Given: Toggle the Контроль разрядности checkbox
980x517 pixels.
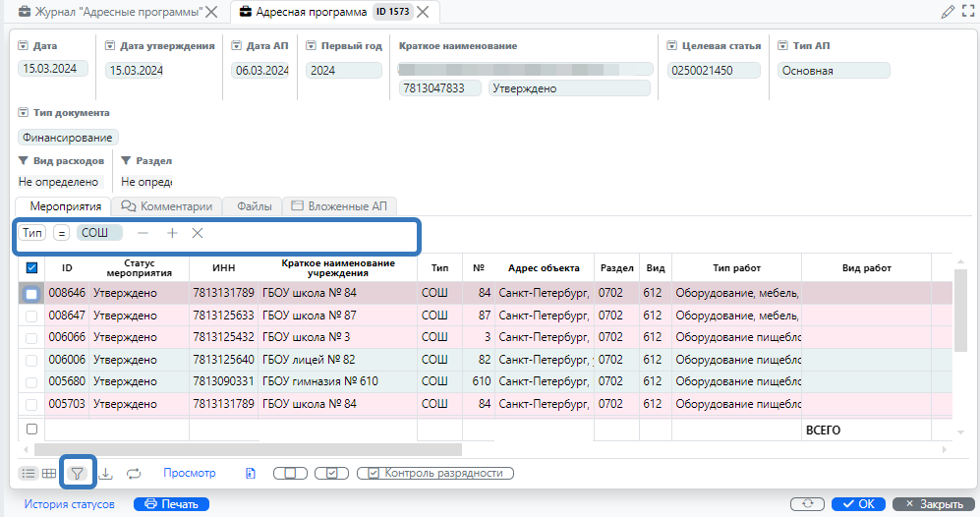Looking at the screenshot, I should (375, 473).
